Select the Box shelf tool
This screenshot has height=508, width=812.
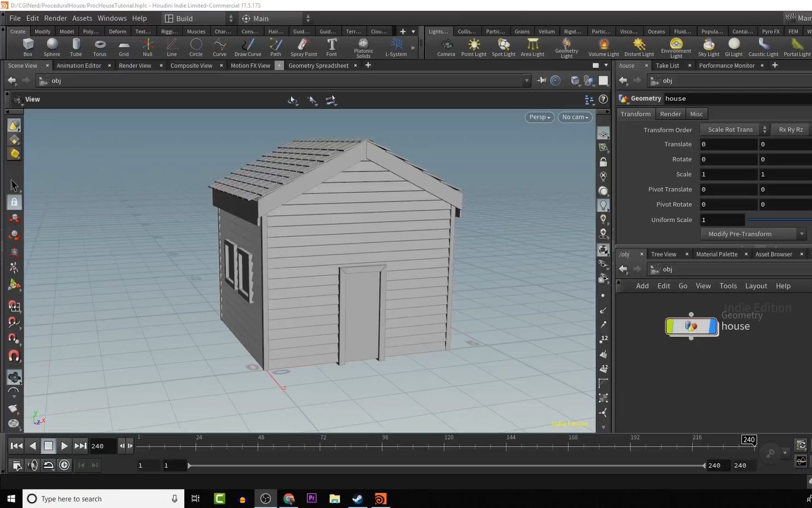(28, 47)
